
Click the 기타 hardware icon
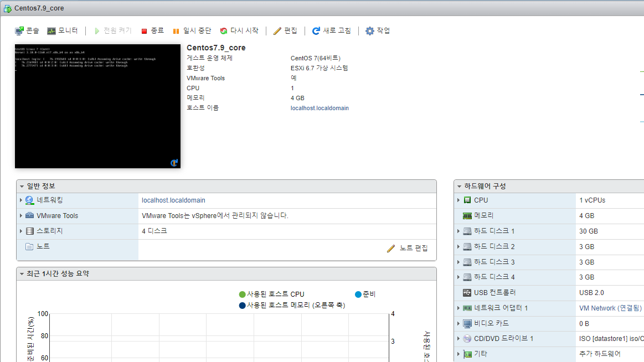coord(467,354)
